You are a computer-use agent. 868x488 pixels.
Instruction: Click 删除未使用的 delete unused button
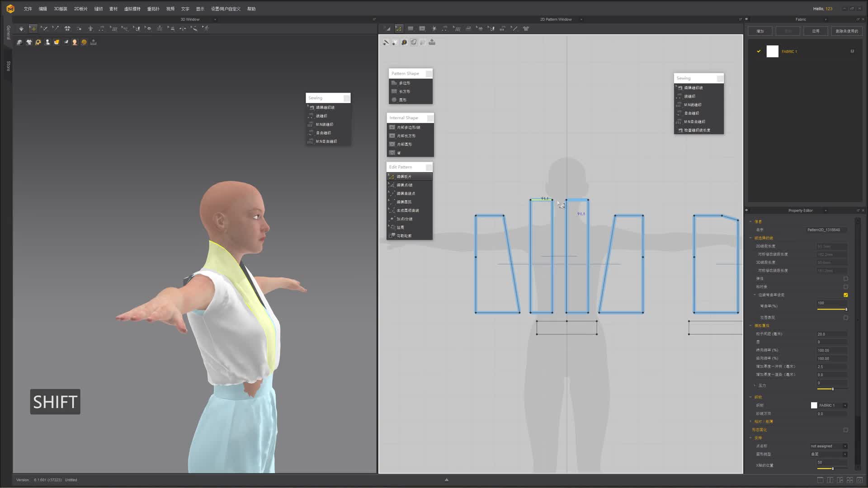click(846, 31)
